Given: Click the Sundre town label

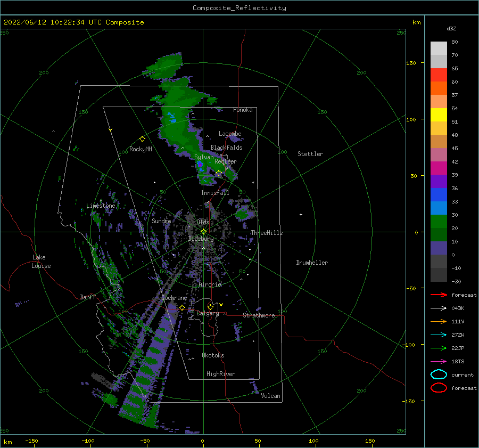Looking at the screenshot, I should click(161, 221).
